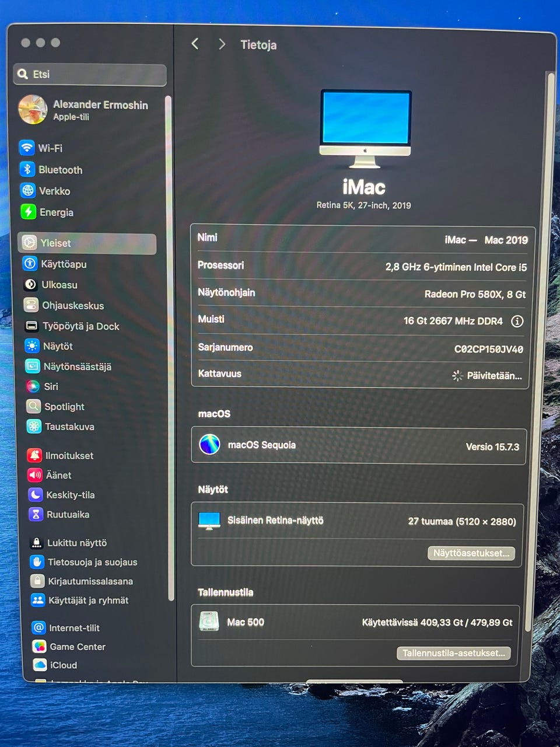Click the 16 Gt 2667 MHz DDR4 text
Screen dimensions: 560x747
pos(453,321)
